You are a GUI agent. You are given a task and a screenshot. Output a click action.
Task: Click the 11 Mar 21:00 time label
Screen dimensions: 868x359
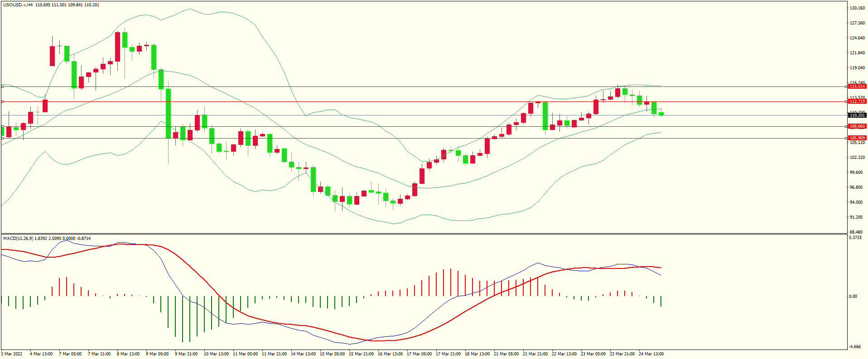(x=274, y=354)
